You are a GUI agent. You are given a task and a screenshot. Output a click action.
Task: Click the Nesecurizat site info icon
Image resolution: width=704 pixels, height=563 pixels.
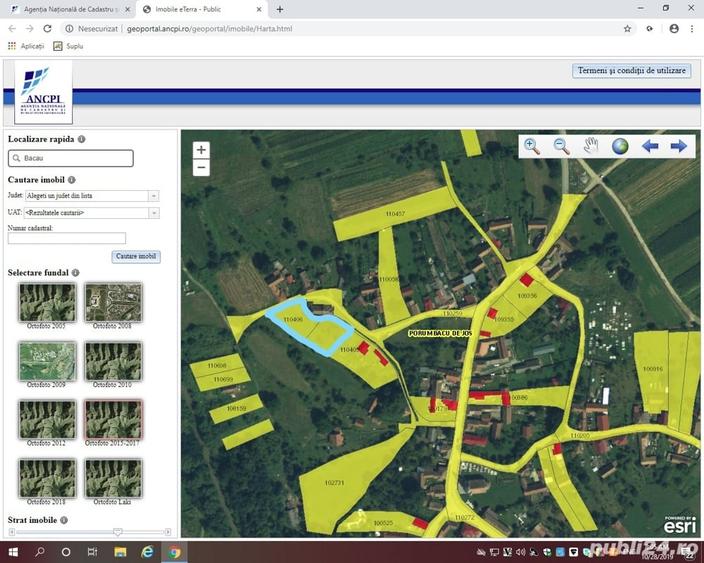tap(69, 29)
